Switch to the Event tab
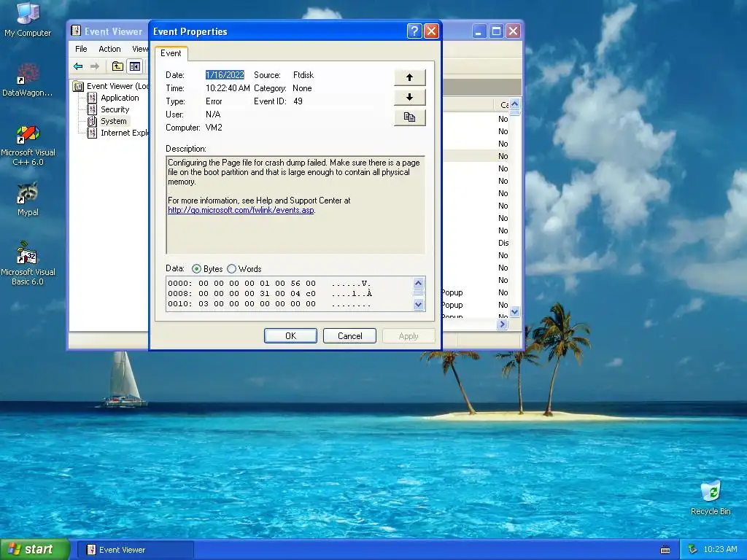 pos(171,53)
